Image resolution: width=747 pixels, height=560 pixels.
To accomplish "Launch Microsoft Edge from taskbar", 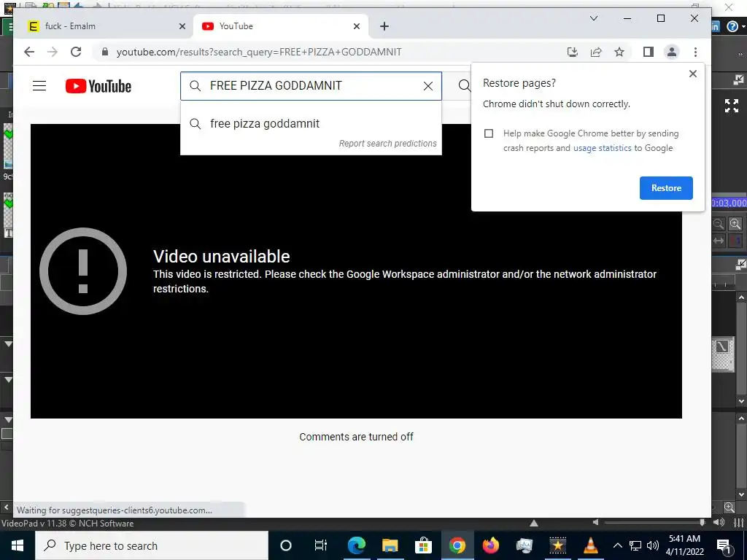I will pyautogui.click(x=356, y=545).
